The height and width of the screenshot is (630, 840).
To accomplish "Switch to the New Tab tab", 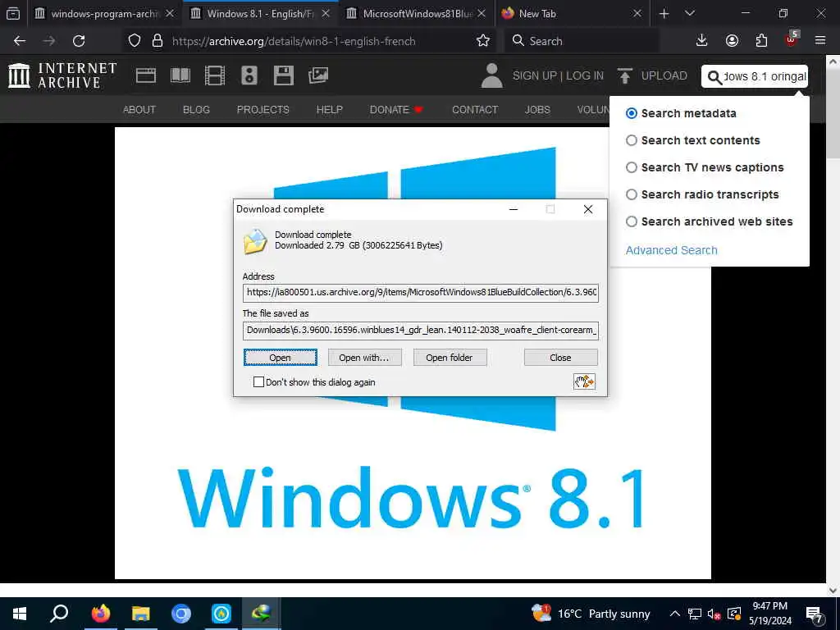I will coord(572,14).
